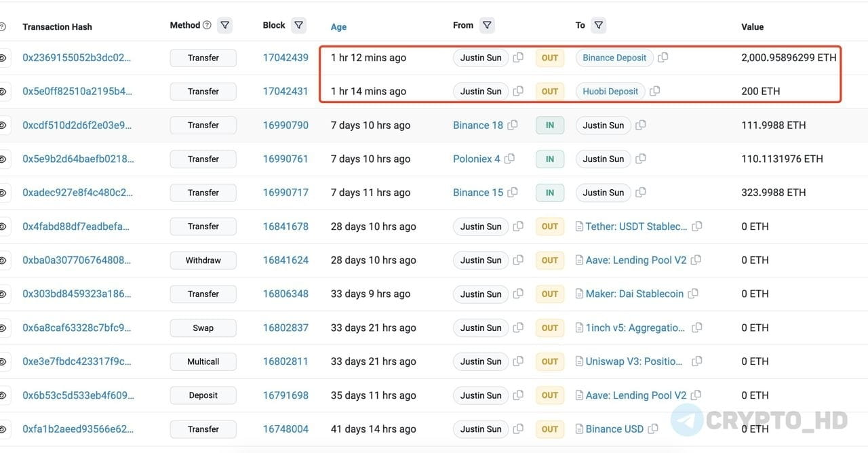Open the block 17042439 link
The height and width of the screenshot is (453, 868).
coord(285,58)
